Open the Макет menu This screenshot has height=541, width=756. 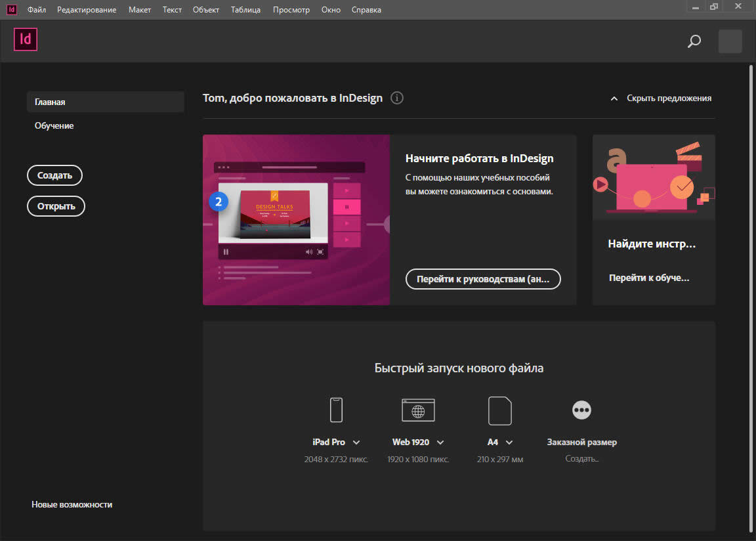140,10
